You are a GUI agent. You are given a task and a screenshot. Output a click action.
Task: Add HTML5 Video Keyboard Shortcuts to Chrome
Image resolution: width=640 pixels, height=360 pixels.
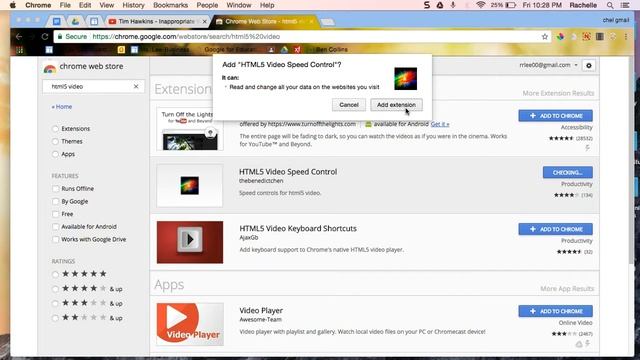pos(556,229)
